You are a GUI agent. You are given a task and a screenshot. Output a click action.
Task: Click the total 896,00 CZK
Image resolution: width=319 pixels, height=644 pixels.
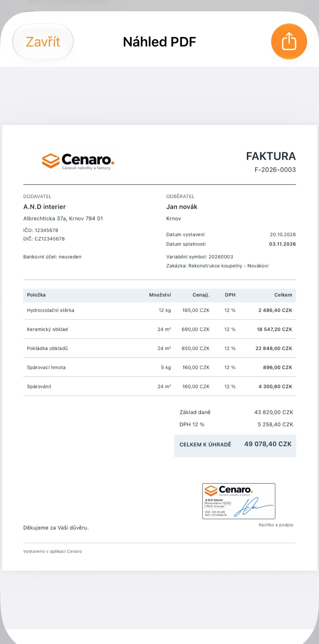pos(277,367)
